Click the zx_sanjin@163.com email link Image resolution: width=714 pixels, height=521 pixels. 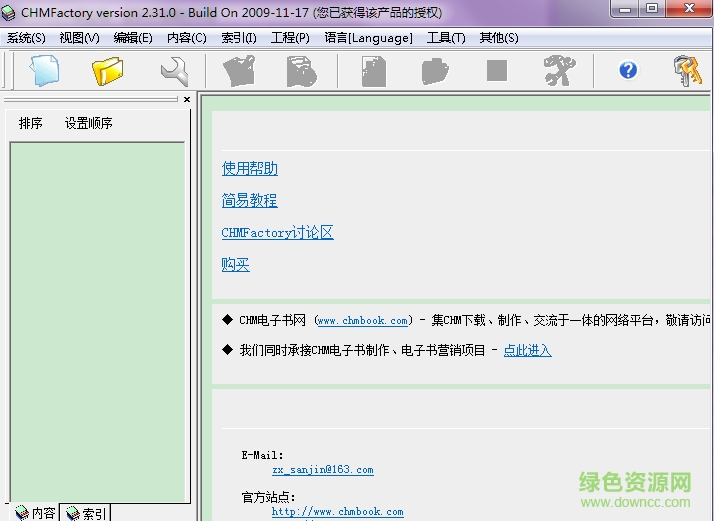pos(322,469)
